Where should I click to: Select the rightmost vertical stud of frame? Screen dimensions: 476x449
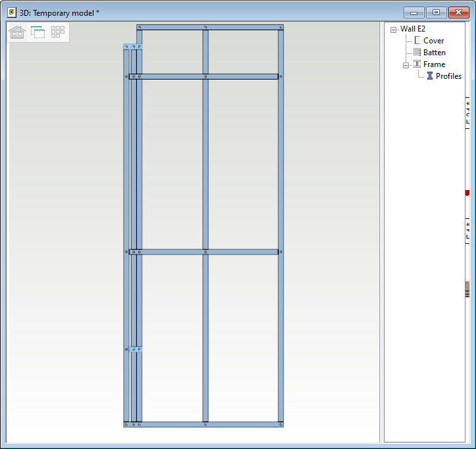tap(281, 164)
